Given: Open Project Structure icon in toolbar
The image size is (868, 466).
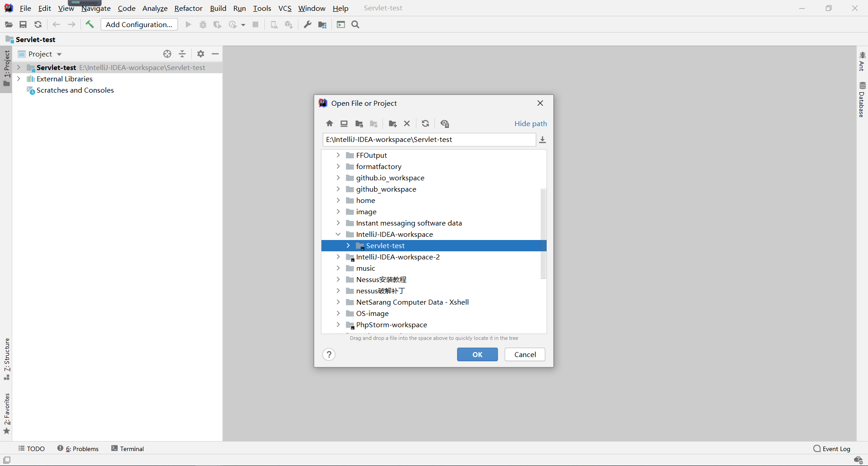Looking at the screenshot, I should [x=322, y=24].
